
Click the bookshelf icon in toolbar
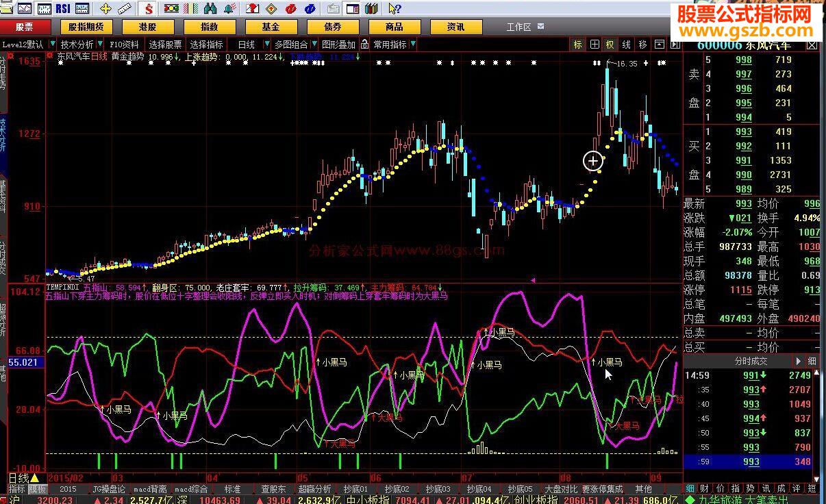372,9
